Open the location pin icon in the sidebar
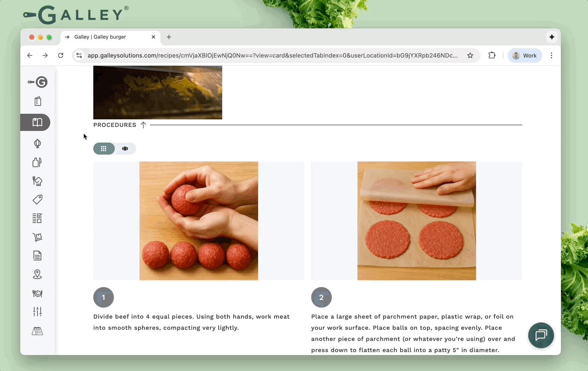The image size is (588, 371). pos(37,274)
